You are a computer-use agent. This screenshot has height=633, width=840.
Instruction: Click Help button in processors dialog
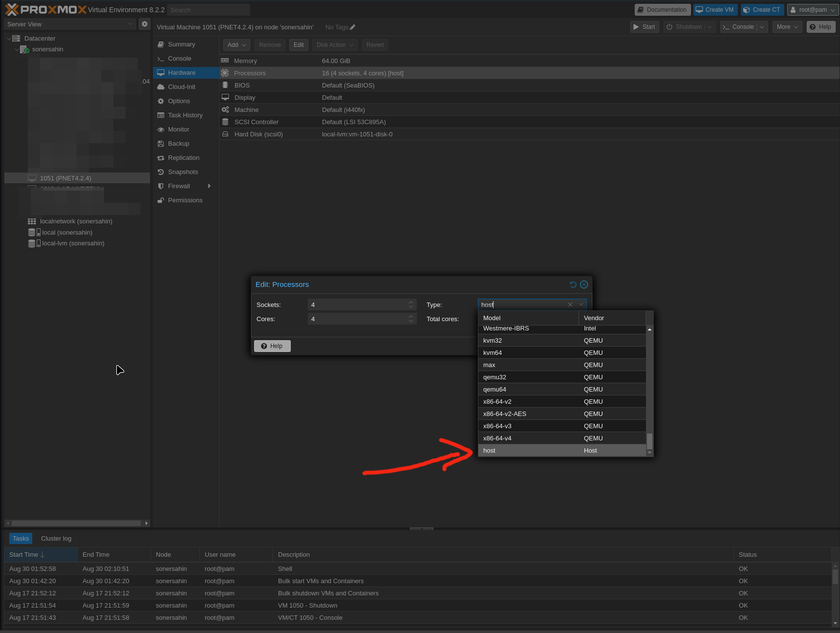tap(272, 346)
